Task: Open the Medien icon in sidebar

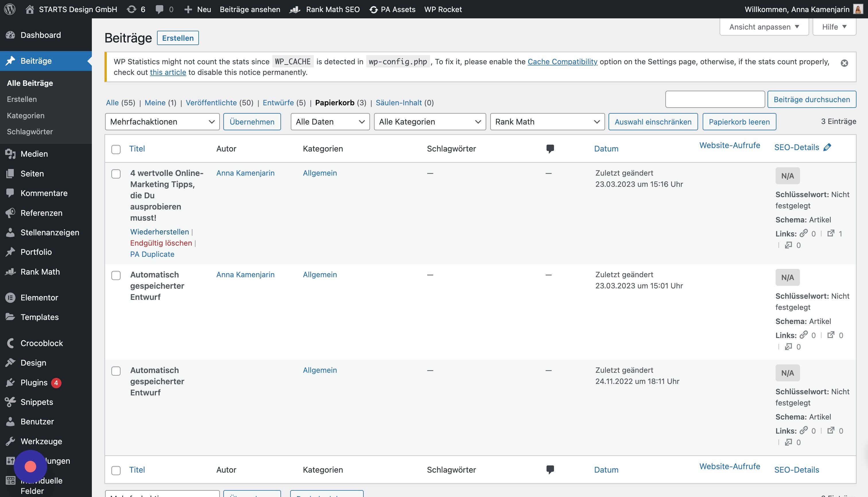Action: [10, 154]
